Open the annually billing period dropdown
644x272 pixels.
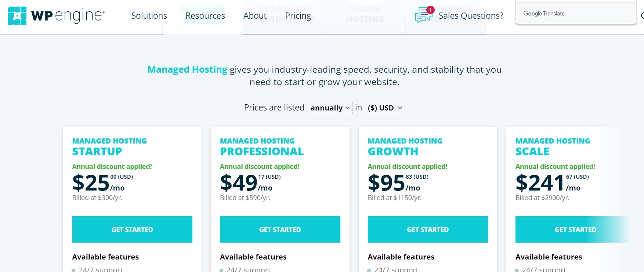coord(330,108)
